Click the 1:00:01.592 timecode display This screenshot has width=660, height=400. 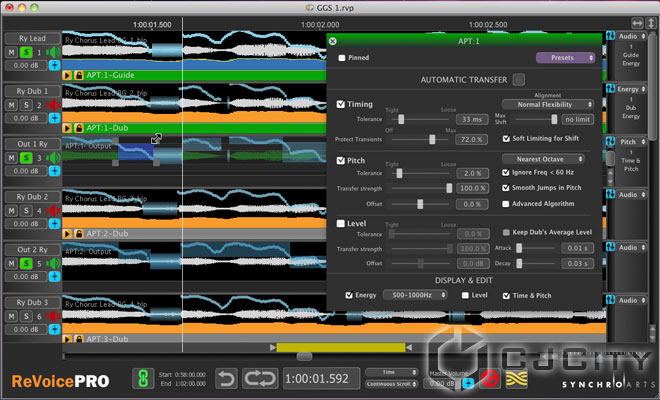pyautogui.click(x=322, y=379)
